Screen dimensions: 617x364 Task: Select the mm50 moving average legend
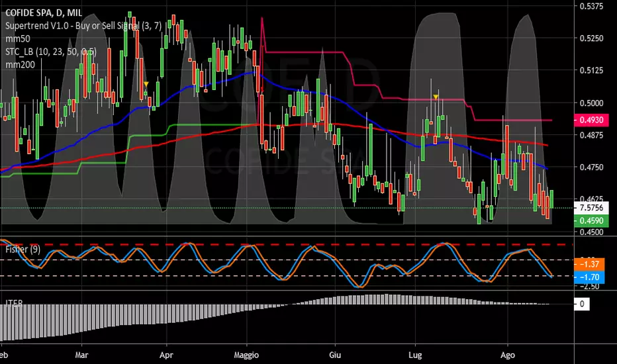tap(15, 39)
